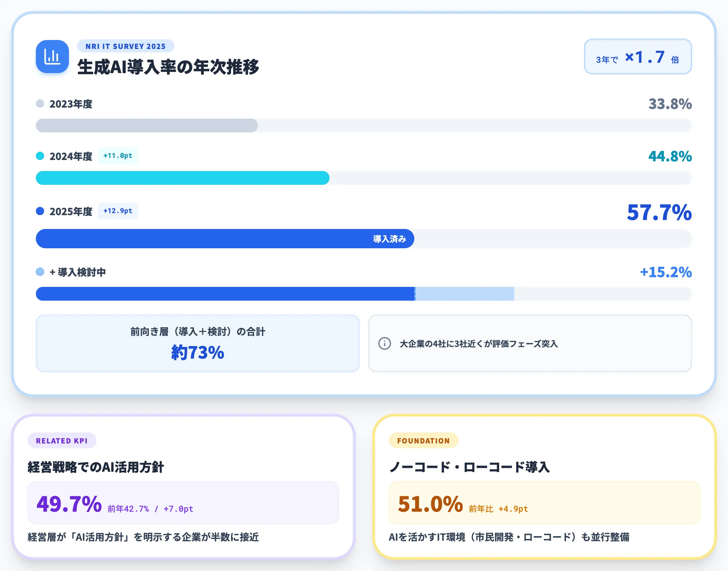The height and width of the screenshot is (571, 728).
Task: Click the 33.8% value
Action: point(670,104)
